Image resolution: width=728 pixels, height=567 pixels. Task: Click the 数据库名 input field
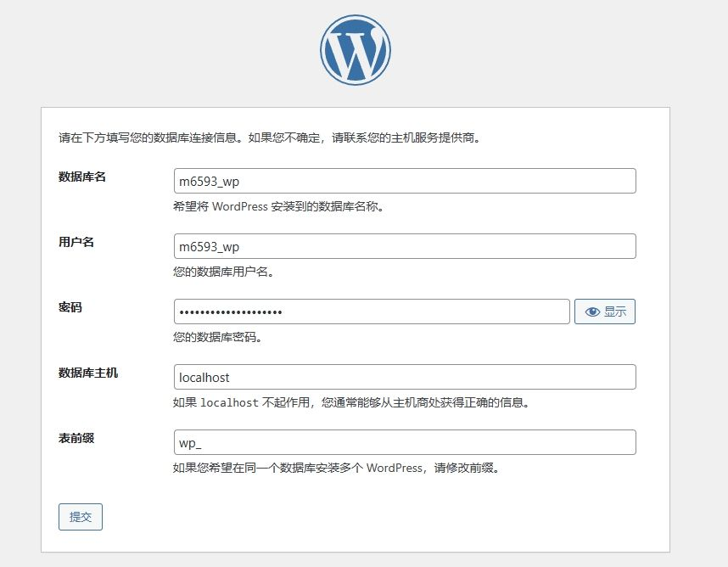coord(405,181)
